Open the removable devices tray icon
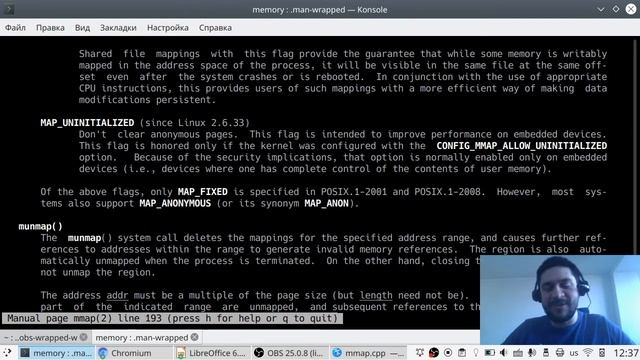The image size is (640, 360). pos(546,353)
